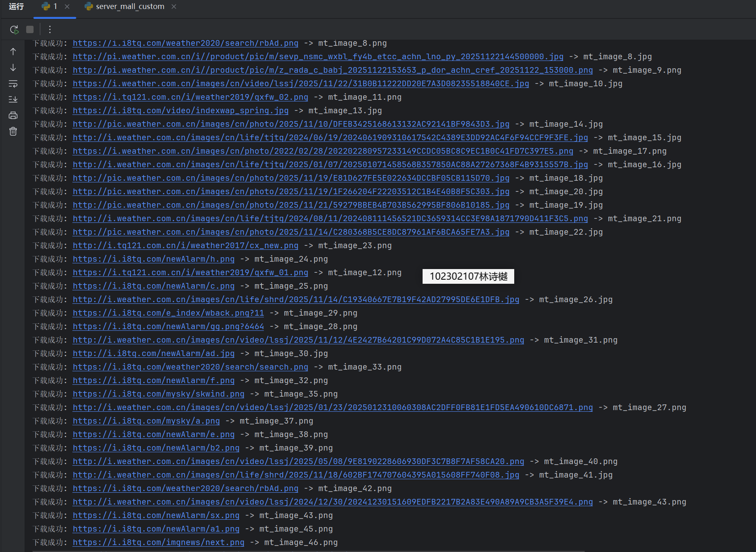
Task: Open the lssj/2024/12/30 video image link
Action: [333, 502]
